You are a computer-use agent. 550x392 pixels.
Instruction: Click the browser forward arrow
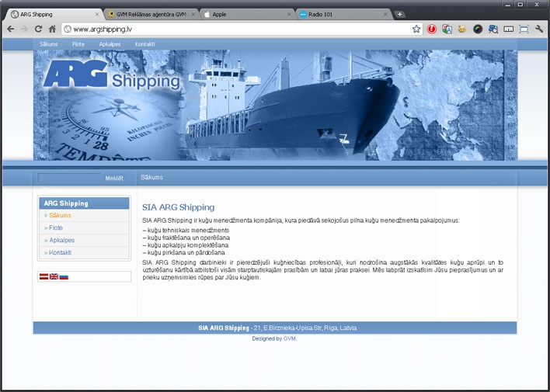tap(24, 29)
